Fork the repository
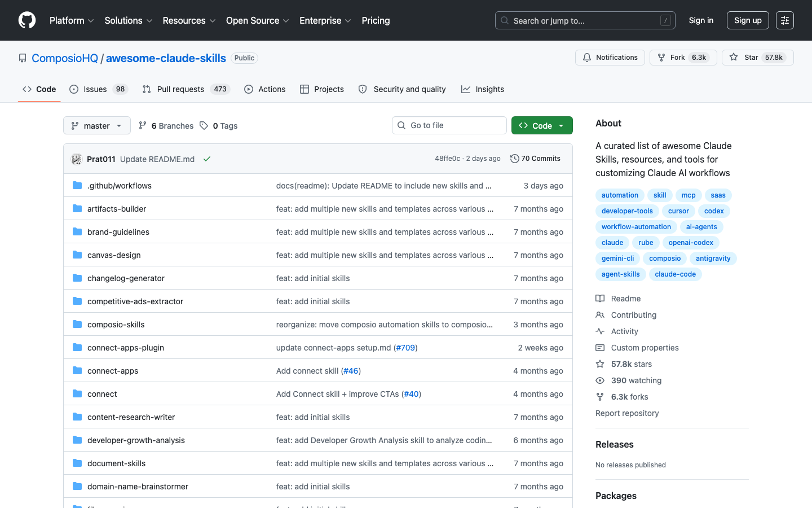Screen dimensions: 812x508 tap(683, 58)
